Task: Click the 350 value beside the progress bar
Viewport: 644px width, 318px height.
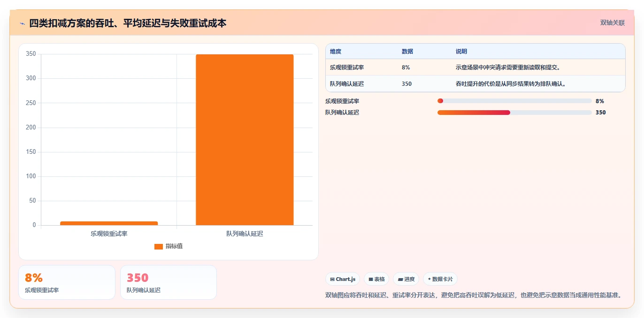Action: click(601, 113)
